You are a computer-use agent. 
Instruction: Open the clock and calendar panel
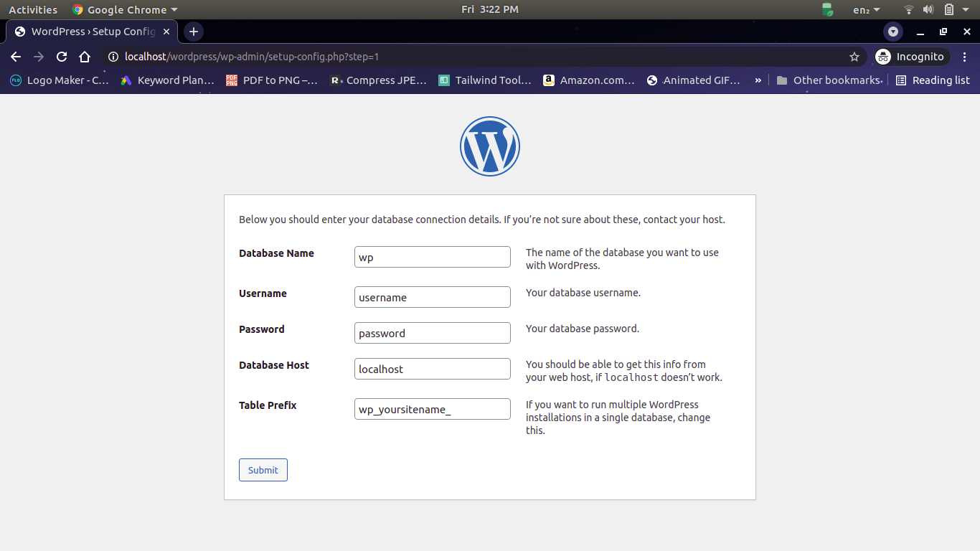coord(490,9)
